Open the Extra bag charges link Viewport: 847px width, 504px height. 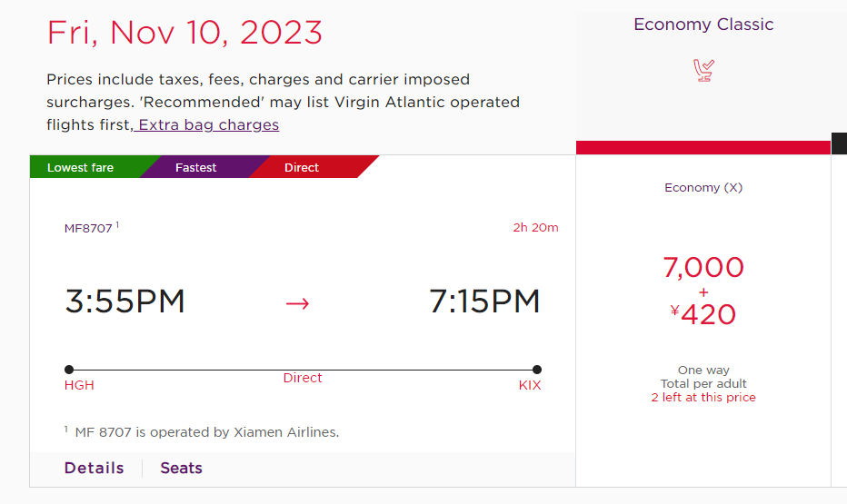(x=208, y=124)
